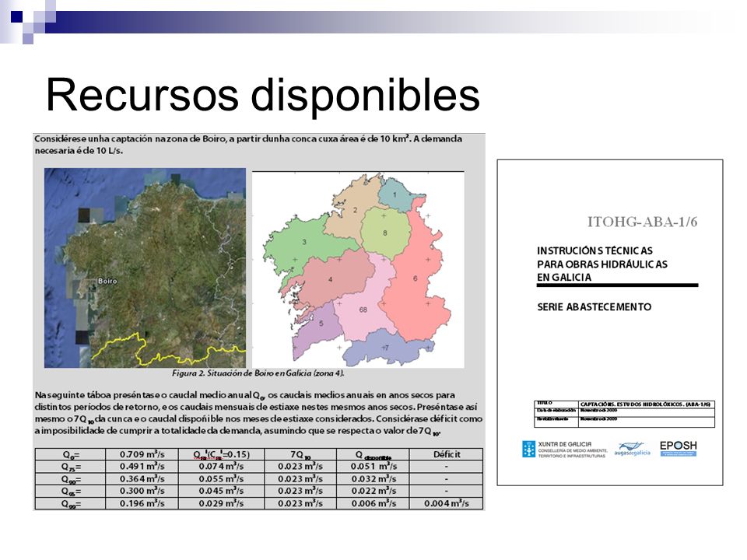
Task: Click the EPOSH logo
Action: tap(678, 448)
